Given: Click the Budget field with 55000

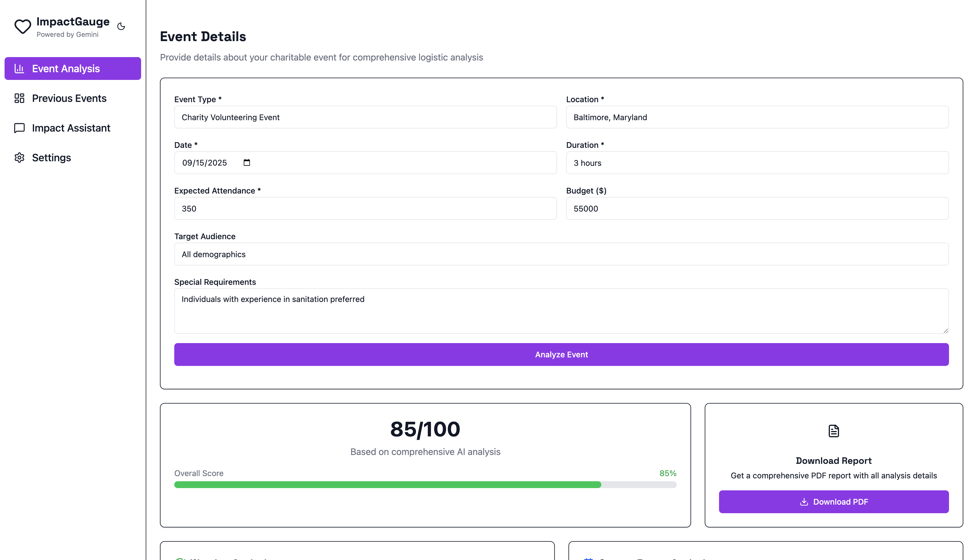Looking at the screenshot, I should pyautogui.click(x=757, y=208).
